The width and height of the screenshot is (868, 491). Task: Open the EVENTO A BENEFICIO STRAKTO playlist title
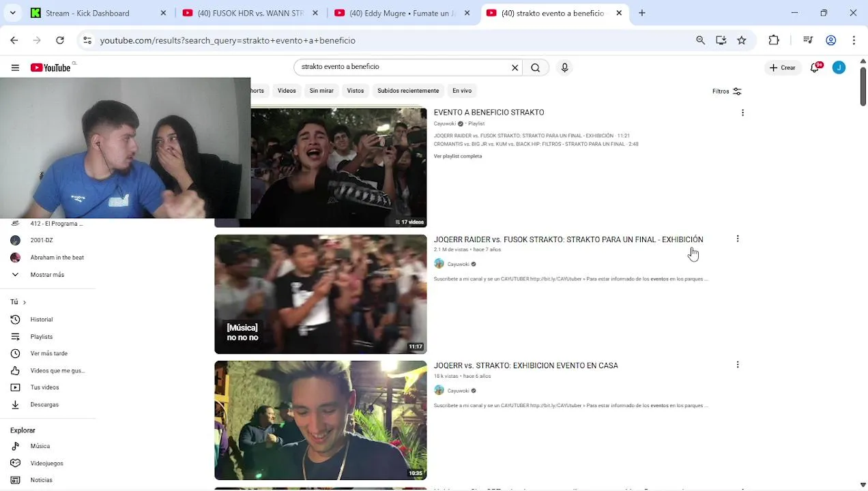(489, 113)
